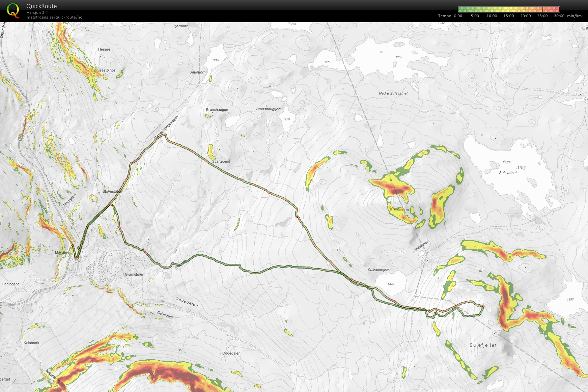This screenshot has height=392, width=588.
Task: Click the route's northern turning point on Gamle kongevegen
Action: pos(165,135)
